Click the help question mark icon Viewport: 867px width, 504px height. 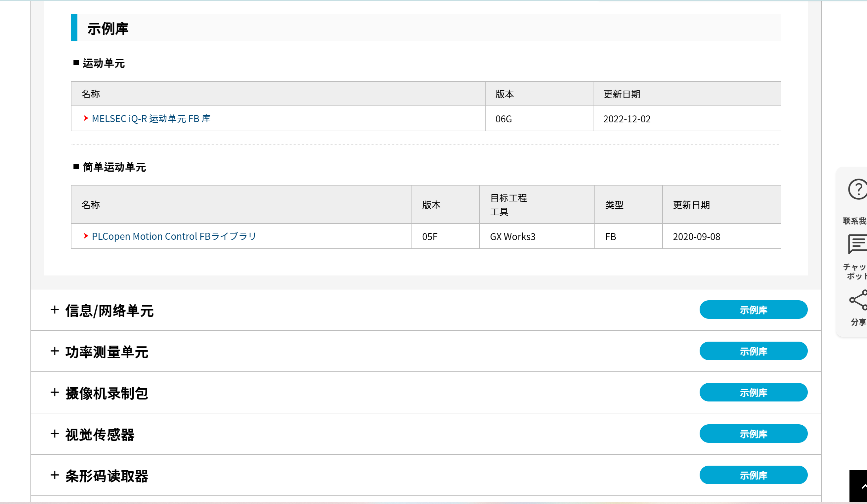tap(858, 189)
